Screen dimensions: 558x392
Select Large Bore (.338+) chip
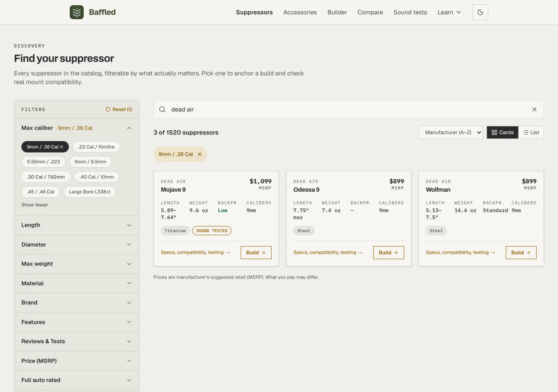click(x=90, y=192)
